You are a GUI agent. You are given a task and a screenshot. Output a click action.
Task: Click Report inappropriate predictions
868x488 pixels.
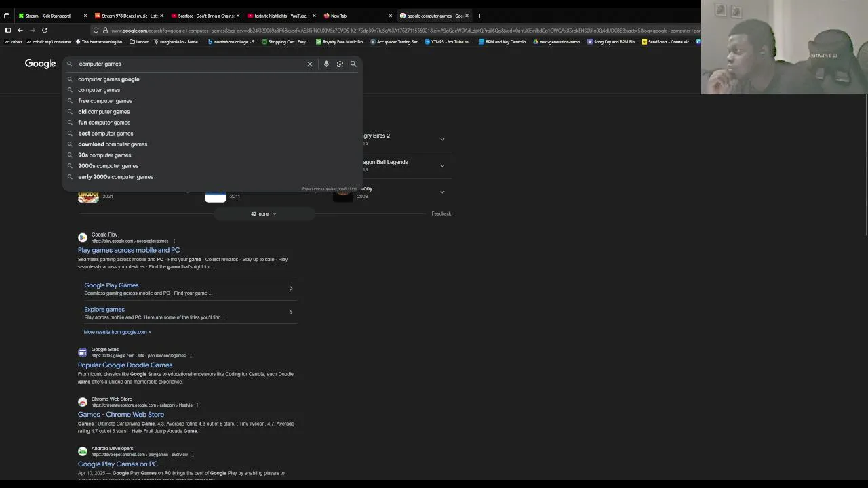point(329,189)
